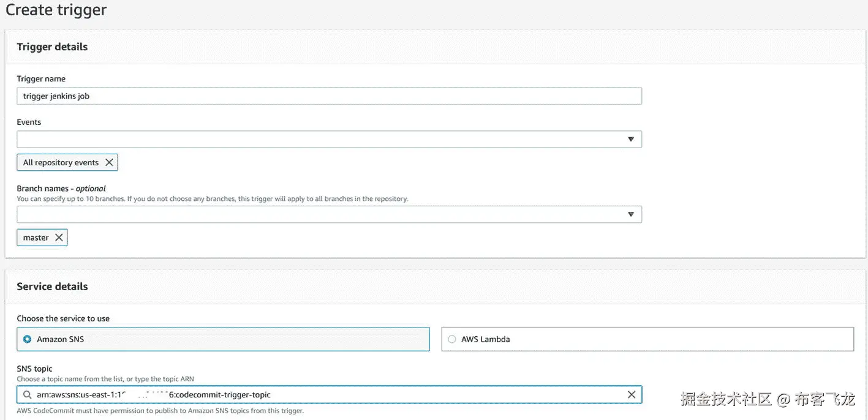The width and height of the screenshot is (868, 420).
Task: Click the "Branch names - optional" label
Action: (x=61, y=189)
